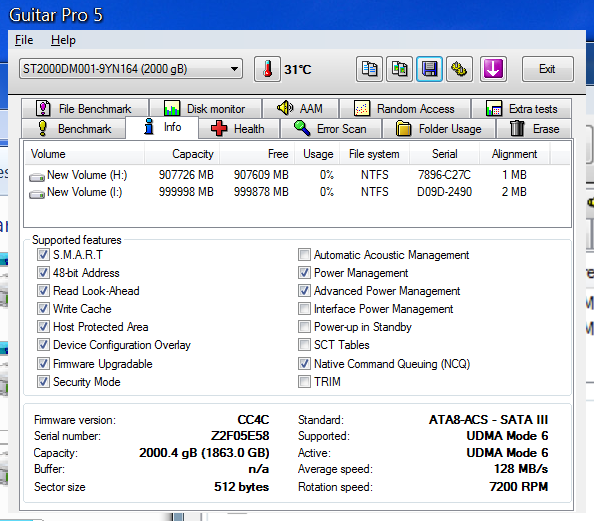Switch to the Disk monitor tab

pos(205,109)
